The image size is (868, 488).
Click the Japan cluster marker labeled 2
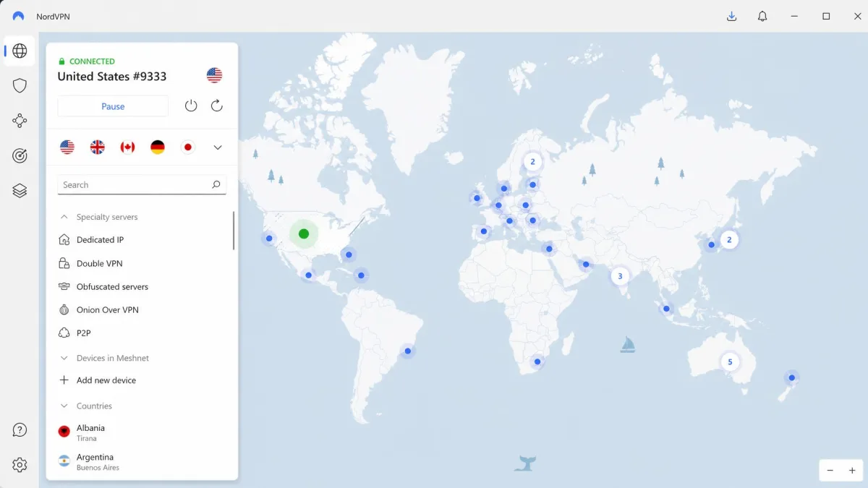(x=729, y=240)
